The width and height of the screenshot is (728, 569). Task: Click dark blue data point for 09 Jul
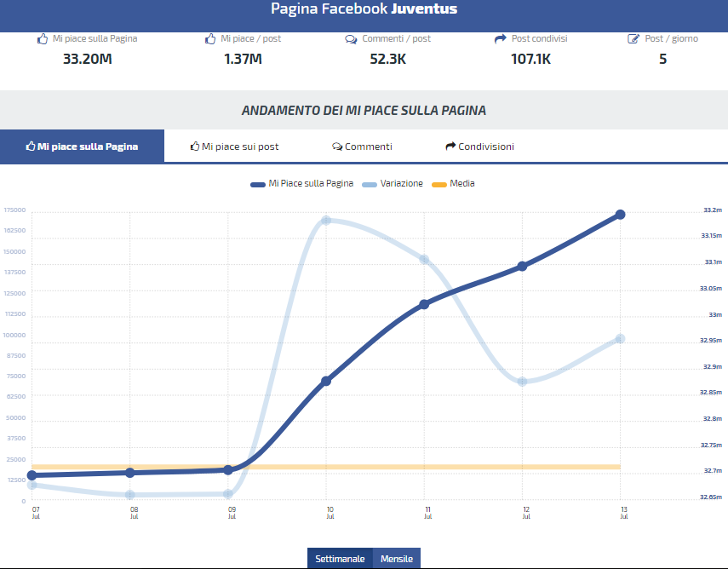pos(228,470)
